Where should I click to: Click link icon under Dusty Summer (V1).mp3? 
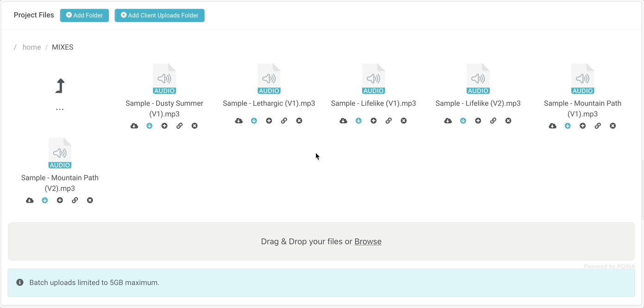[x=179, y=126]
